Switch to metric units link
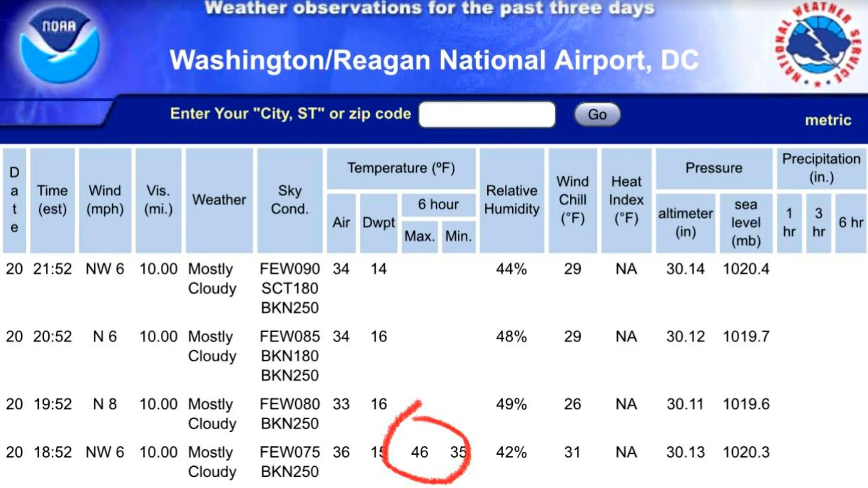 [828, 120]
